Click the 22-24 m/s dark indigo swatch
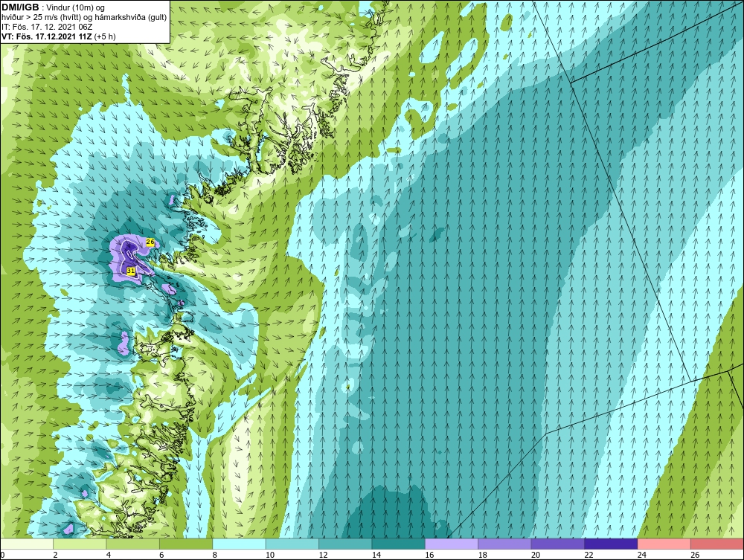The width and height of the screenshot is (744, 560). coord(611,544)
